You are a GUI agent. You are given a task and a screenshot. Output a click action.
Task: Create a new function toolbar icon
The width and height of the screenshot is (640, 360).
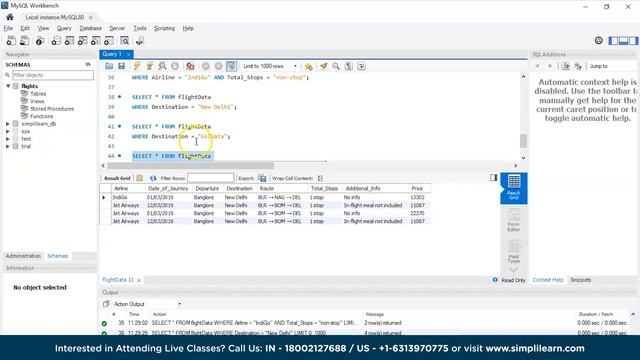(109, 40)
